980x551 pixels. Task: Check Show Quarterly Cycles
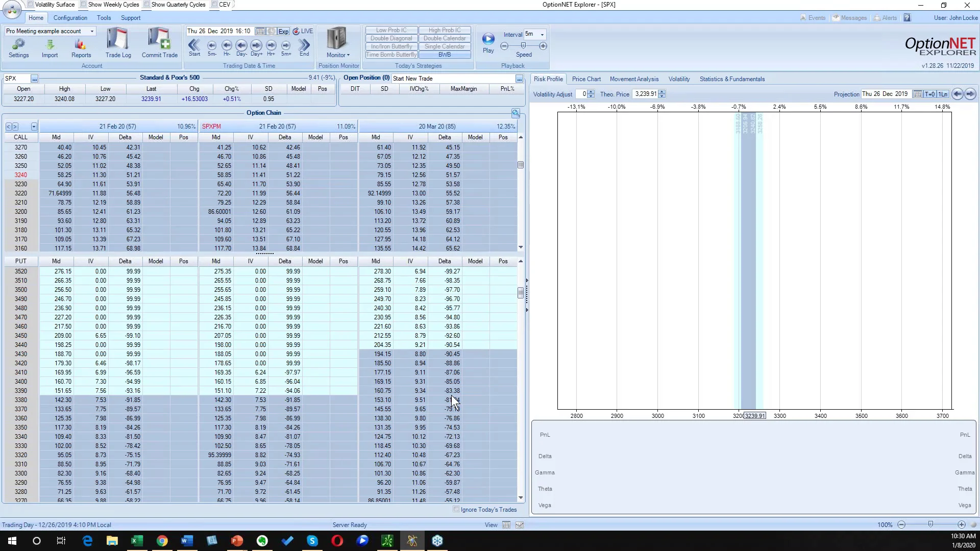147,5
